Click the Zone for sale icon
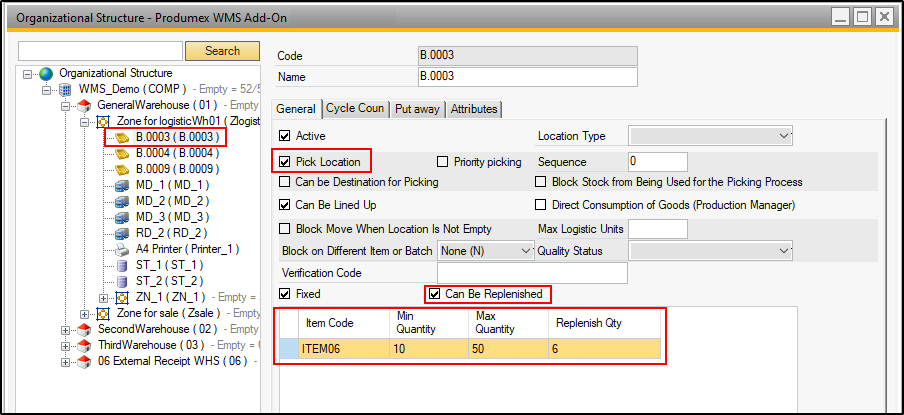This screenshot has width=904, height=415. (x=103, y=313)
